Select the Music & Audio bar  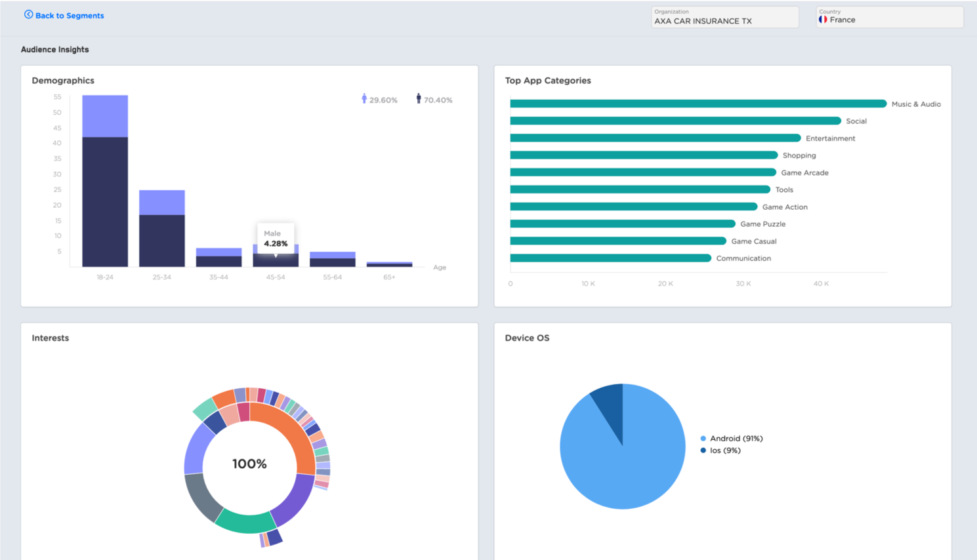(x=698, y=104)
